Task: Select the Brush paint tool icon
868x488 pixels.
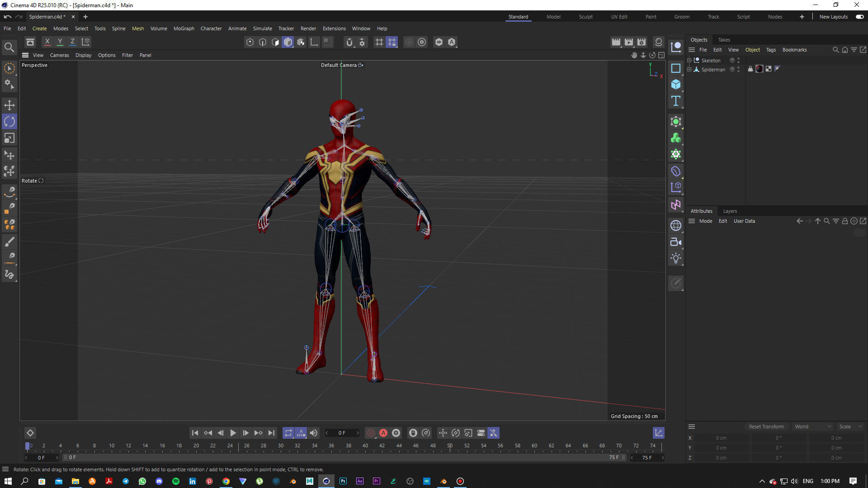Action: [x=9, y=242]
